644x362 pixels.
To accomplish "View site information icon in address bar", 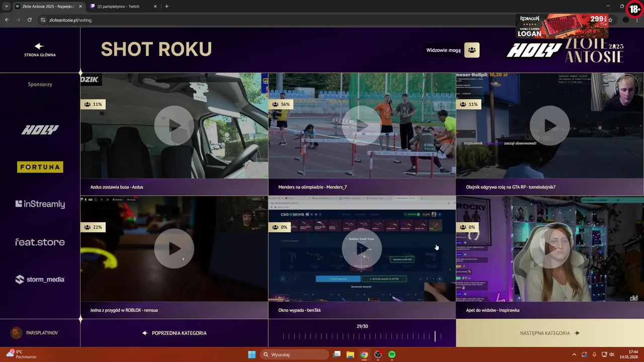I will point(43,20).
